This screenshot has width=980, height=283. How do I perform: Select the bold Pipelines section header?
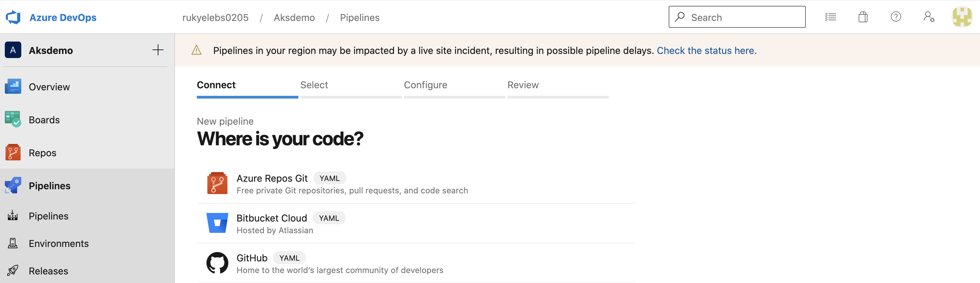[x=49, y=185]
